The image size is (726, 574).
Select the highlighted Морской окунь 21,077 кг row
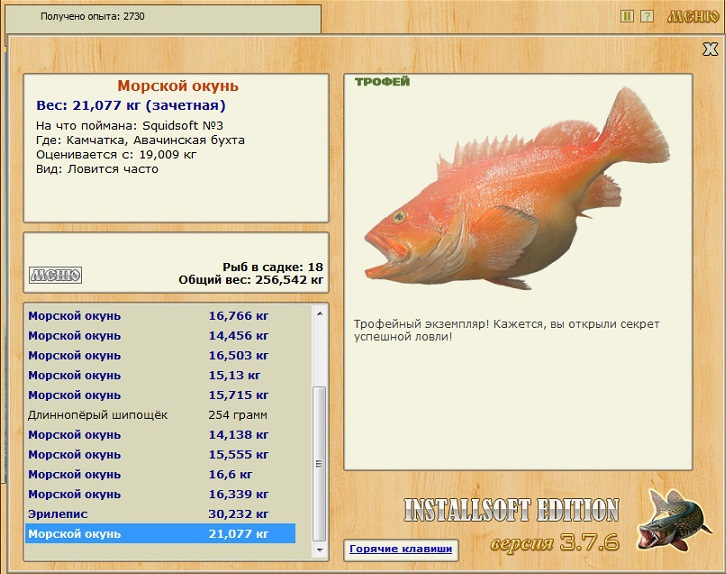click(x=160, y=534)
